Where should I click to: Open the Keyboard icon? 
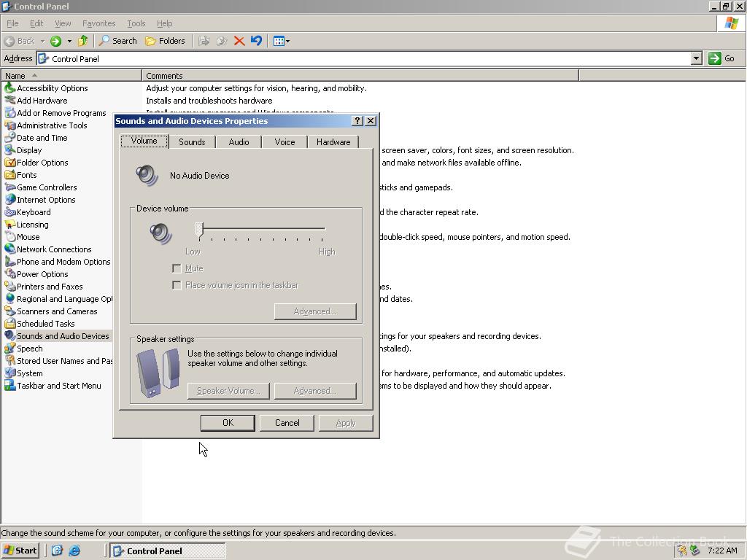click(x=9, y=212)
